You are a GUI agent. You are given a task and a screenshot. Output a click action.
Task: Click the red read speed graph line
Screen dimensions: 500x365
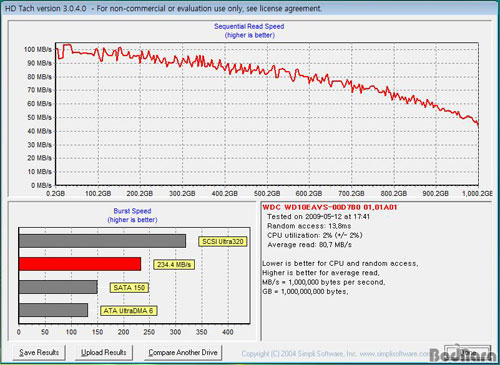point(267,69)
